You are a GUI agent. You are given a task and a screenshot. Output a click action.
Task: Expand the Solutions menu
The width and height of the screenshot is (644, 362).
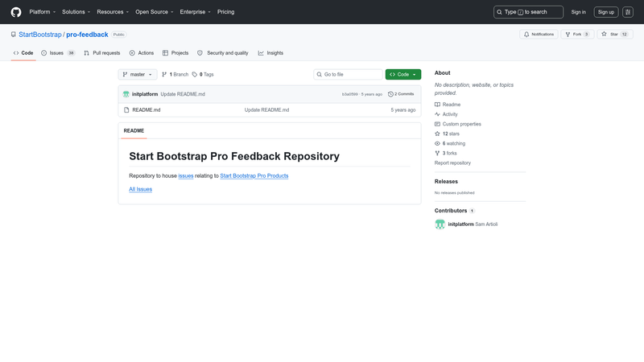(76, 12)
